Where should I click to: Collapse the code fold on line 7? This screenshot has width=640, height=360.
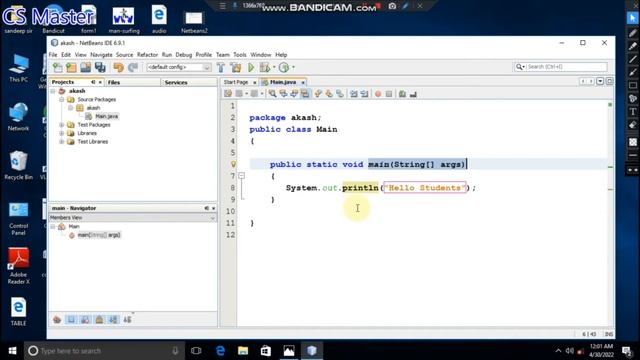pyautogui.click(x=242, y=176)
